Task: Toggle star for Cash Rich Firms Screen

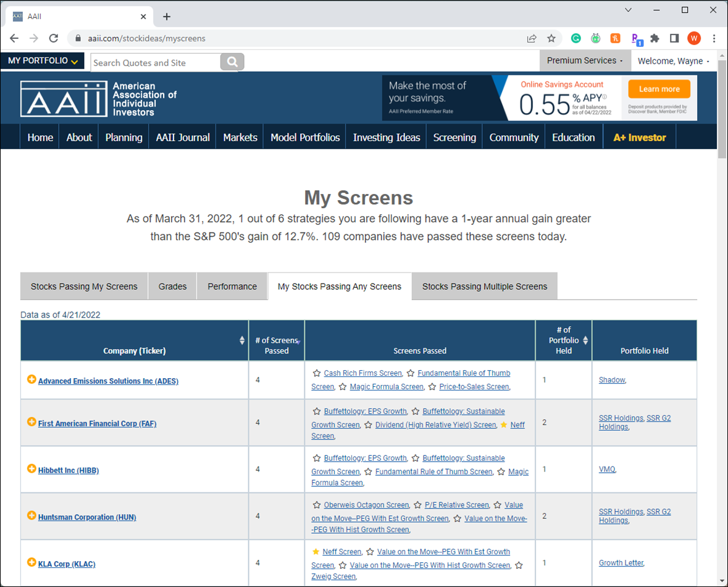Action: (x=317, y=373)
